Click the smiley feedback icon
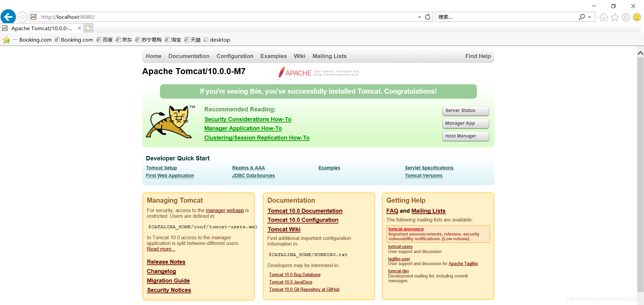Viewport: 644px width, 305px height. click(637, 17)
